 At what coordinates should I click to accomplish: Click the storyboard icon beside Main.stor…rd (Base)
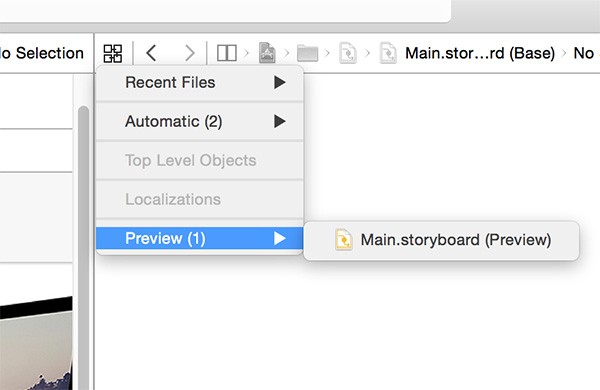[x=388, y=53]
